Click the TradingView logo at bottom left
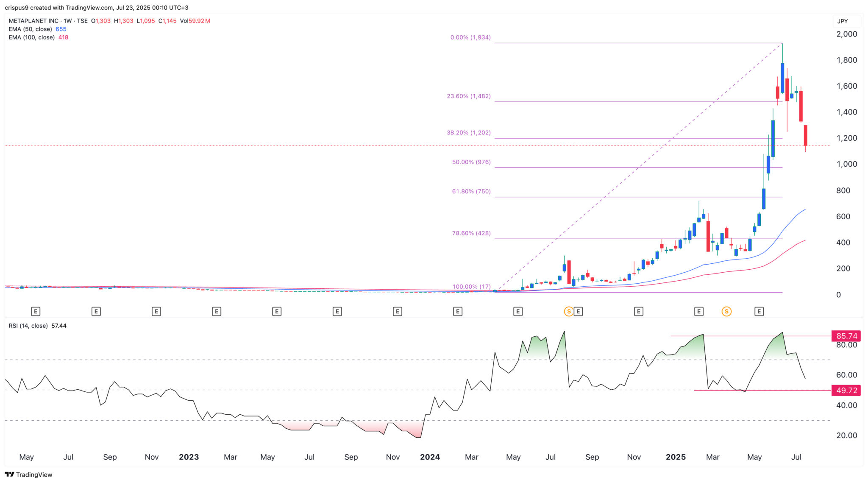This screenshot has height=483, width=868. pyautogui.click(x=28, y=475)
